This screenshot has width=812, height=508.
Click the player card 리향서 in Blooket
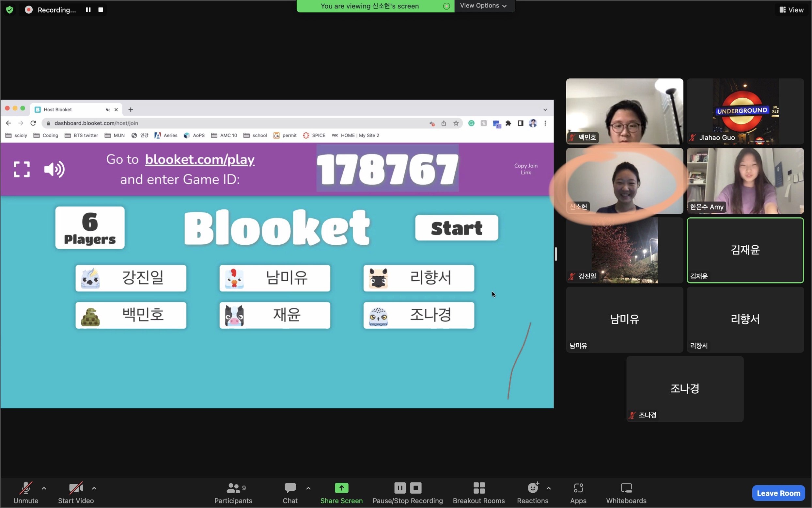(419, 278)
